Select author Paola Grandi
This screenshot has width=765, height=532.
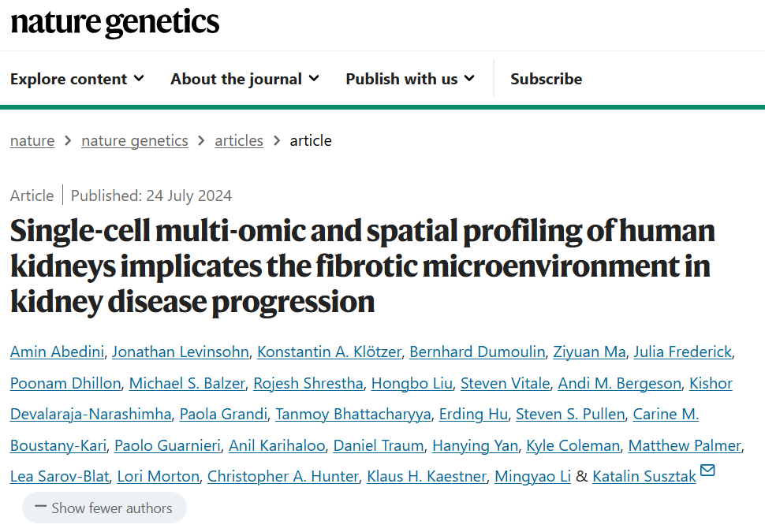[x=223, y=414]
